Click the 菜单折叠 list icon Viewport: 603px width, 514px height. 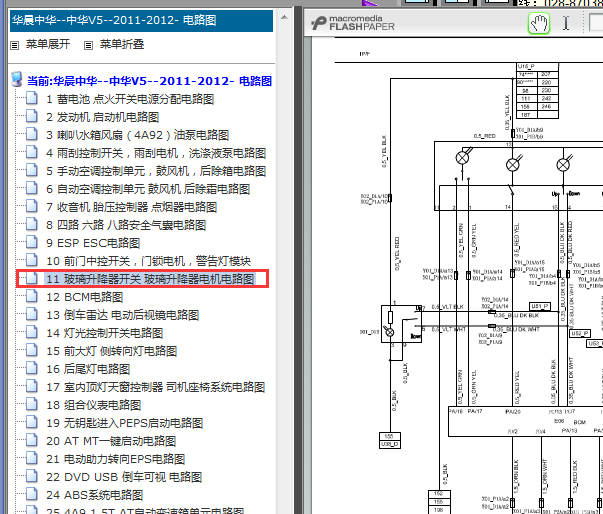88,45
